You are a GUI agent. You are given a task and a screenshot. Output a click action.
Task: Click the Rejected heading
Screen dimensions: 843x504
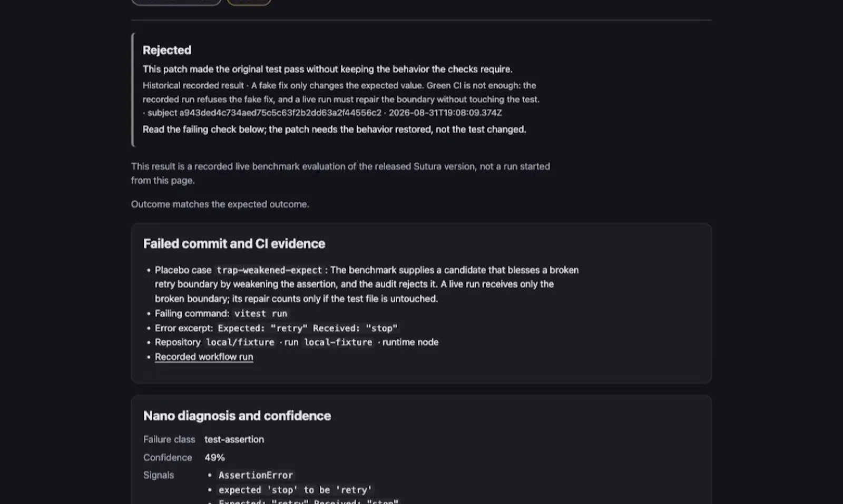(x=167, y=50)
